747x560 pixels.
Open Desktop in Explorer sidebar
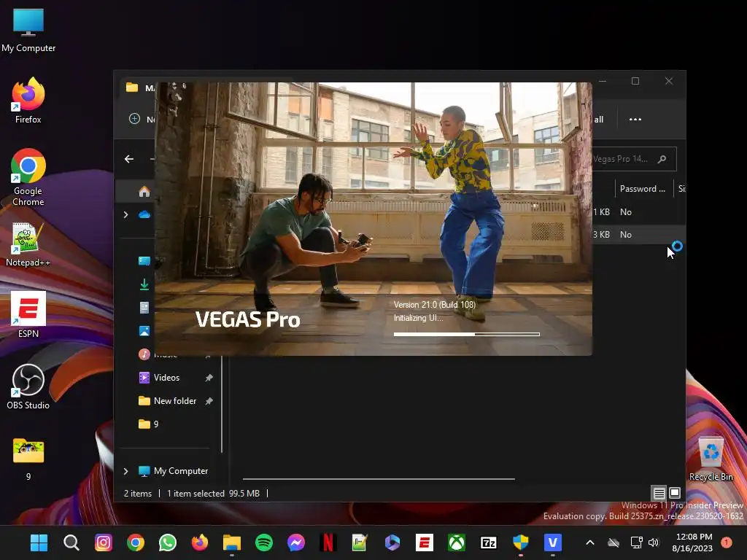point(144,261)
